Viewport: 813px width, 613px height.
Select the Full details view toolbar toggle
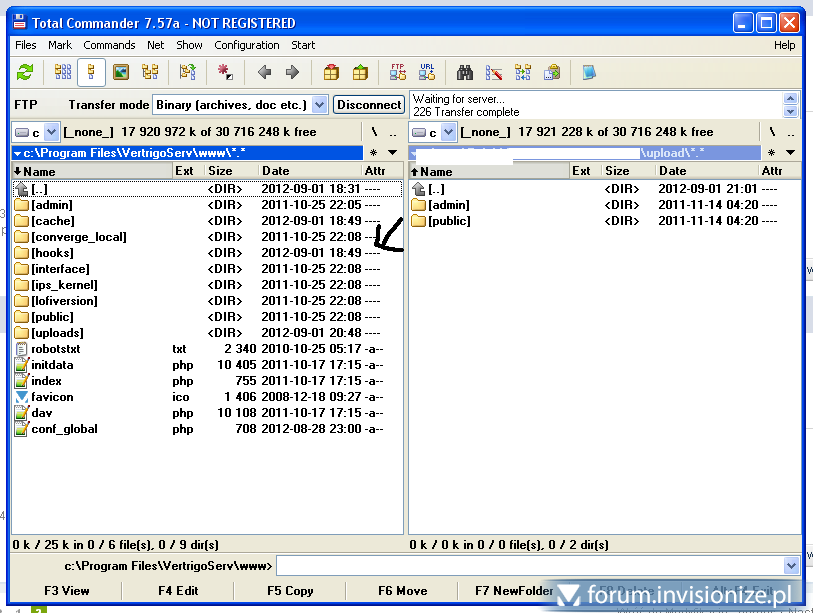(92, 72)
